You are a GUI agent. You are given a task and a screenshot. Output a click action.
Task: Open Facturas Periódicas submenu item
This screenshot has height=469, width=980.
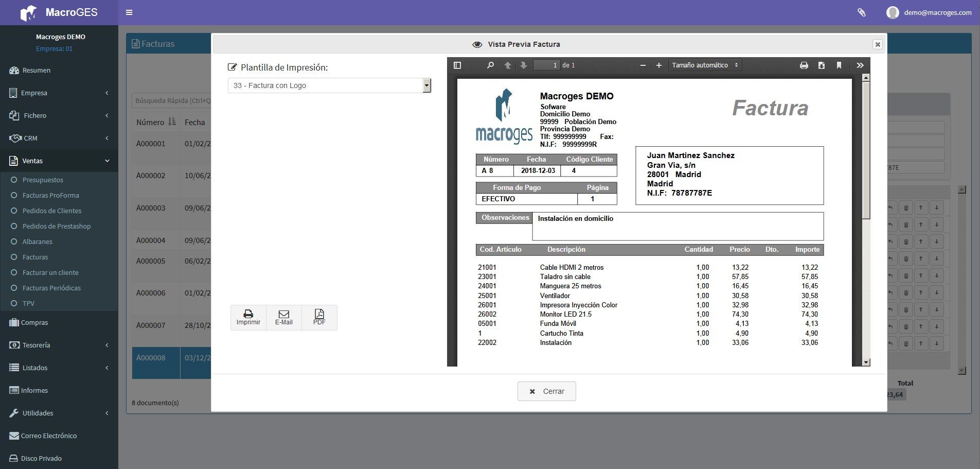click(51, 288)
